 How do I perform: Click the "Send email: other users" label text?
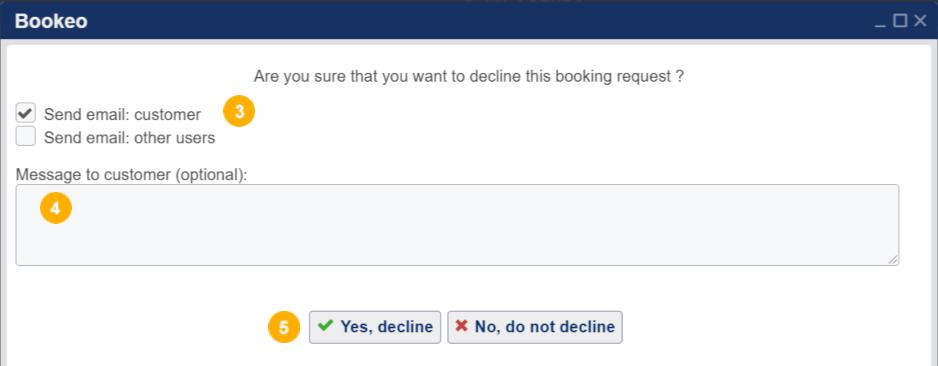(x=129, y=138)
